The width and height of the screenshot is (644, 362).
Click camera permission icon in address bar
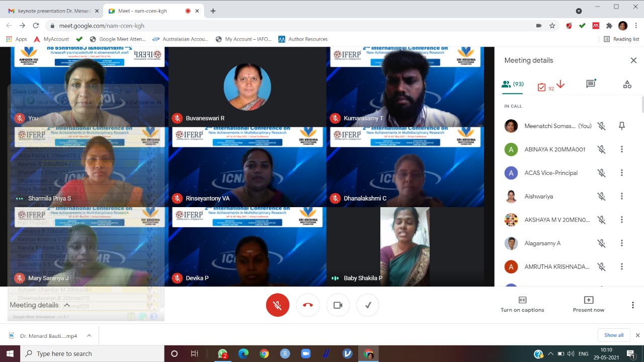539,26
